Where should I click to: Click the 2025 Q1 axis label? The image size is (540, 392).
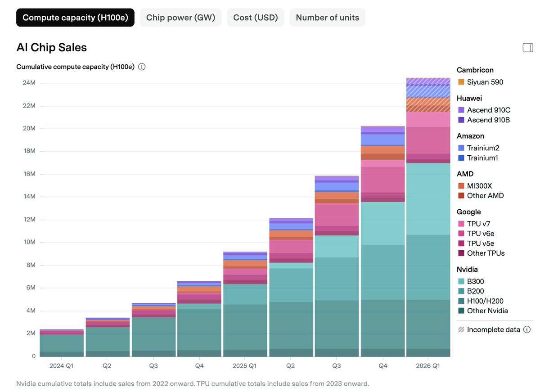coord(245,366)
